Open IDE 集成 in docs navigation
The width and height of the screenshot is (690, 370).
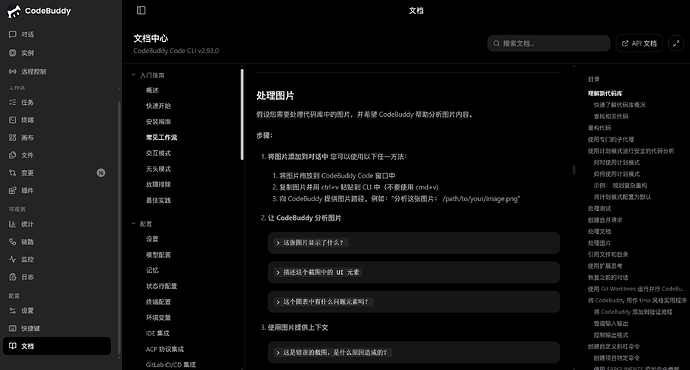pos(158,333)
